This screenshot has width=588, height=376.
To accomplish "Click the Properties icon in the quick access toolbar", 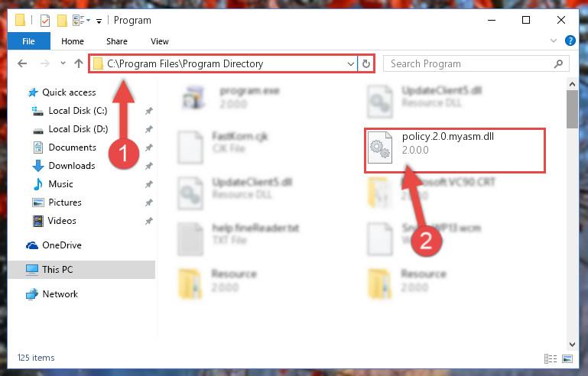I will coord(45,20).
